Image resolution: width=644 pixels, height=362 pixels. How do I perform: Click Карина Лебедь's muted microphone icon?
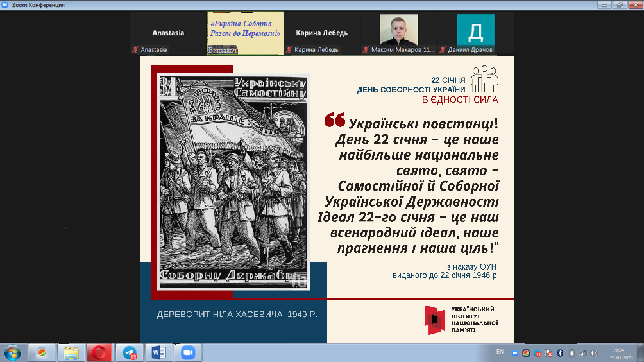click(289, 49)
